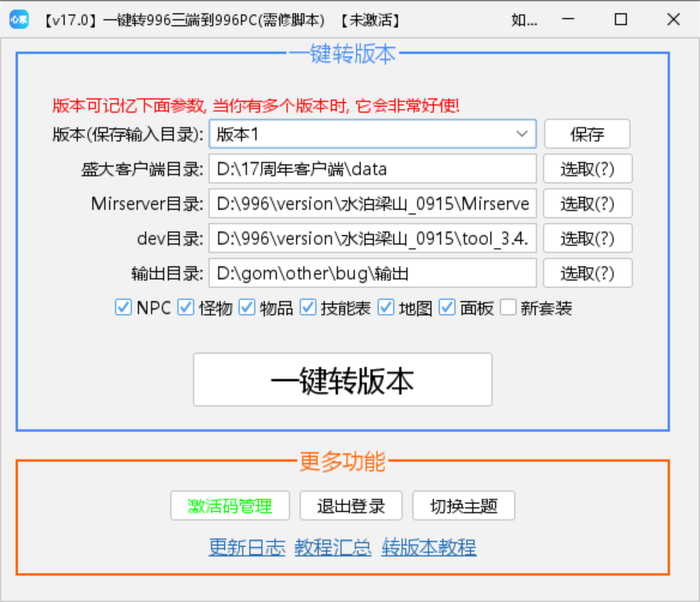Switch theme using 切换主题 button

[x=463, y=505]
